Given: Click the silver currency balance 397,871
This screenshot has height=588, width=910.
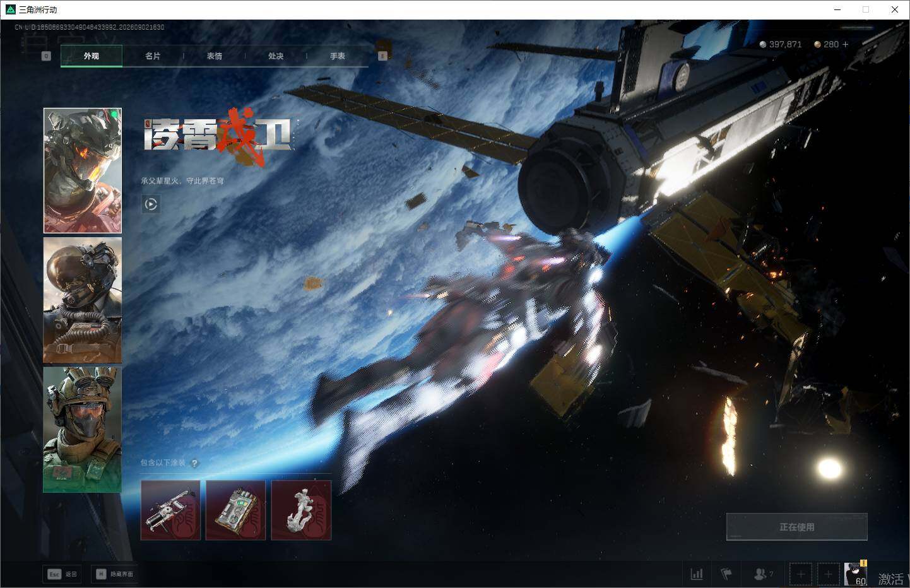Looking at the screenshot, I should tap(781, 44).
